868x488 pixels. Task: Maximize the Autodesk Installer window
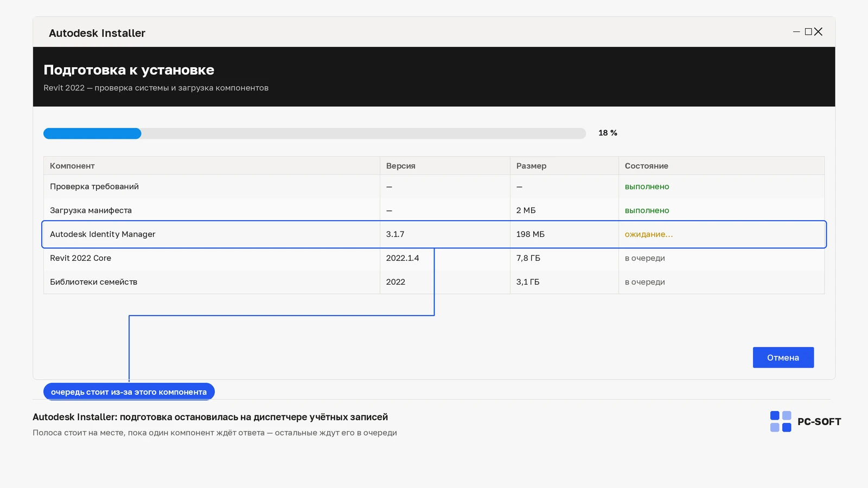pyautogui.click(x=808, y=32)
